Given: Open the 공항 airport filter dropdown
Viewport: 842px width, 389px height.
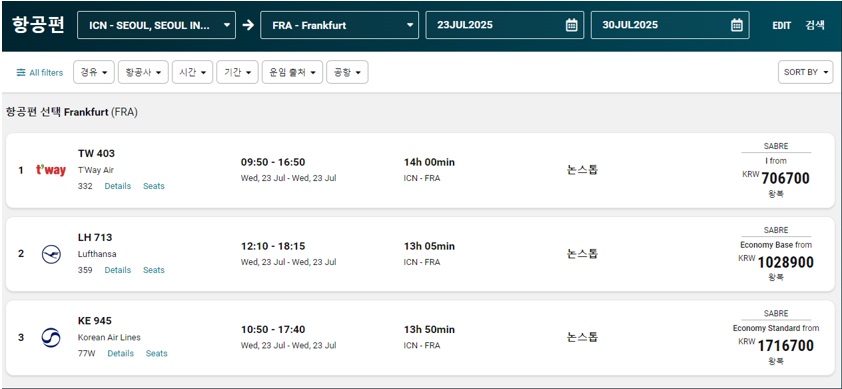Looking at the screenshot, I should pyautogui.click(x=347, y=73).
